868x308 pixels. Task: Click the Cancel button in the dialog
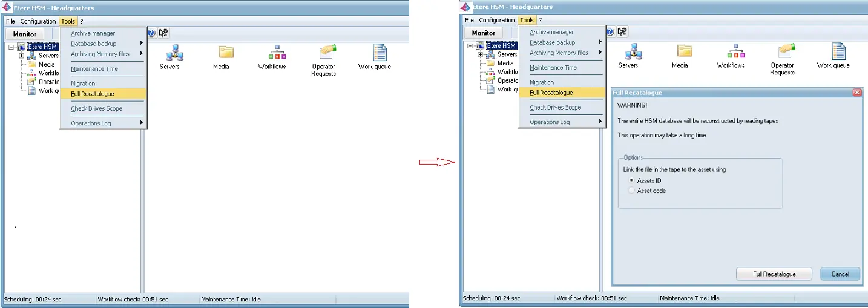click(x=840, y=274)
